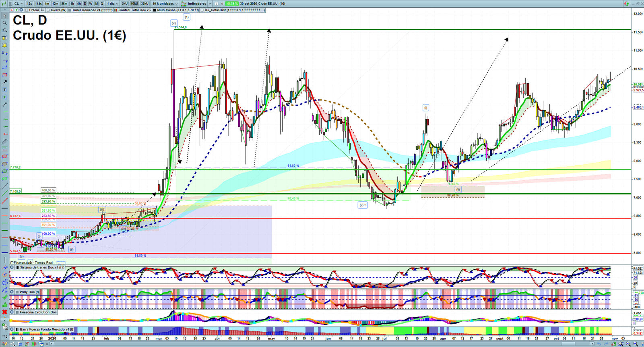The image size is (644, 347).
Task: Click the 5kU units button
Action: 125,4
